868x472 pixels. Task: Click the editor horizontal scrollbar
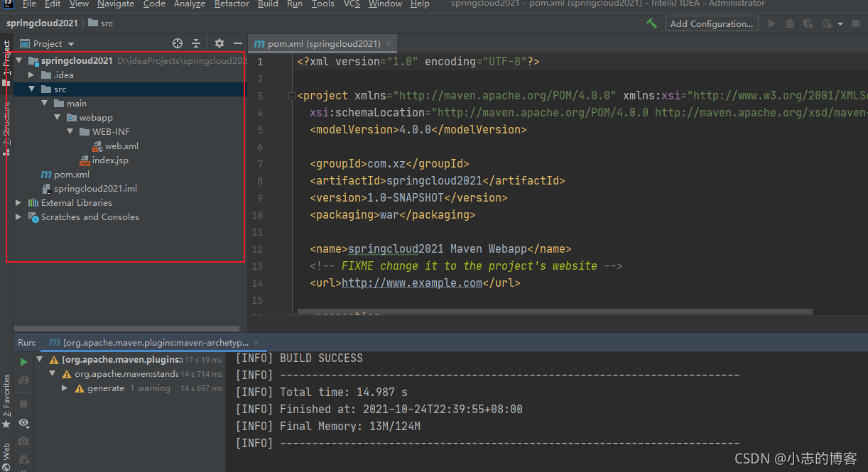[x=555, y=312]
